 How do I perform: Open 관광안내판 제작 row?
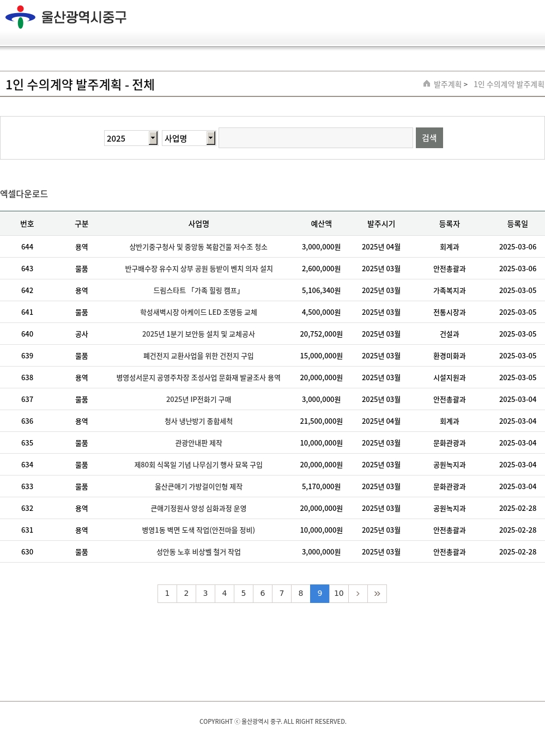click(198, 443)
